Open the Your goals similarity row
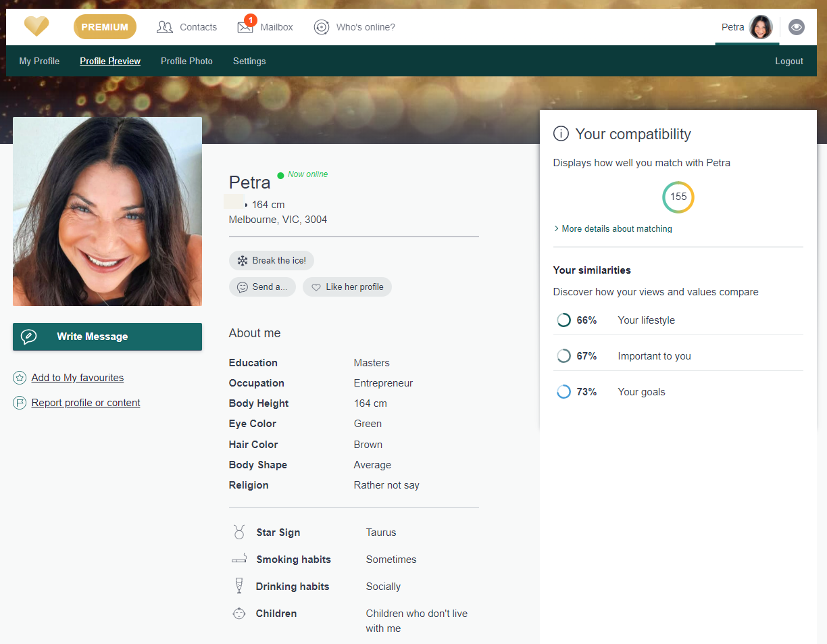 tap(678, 392)
